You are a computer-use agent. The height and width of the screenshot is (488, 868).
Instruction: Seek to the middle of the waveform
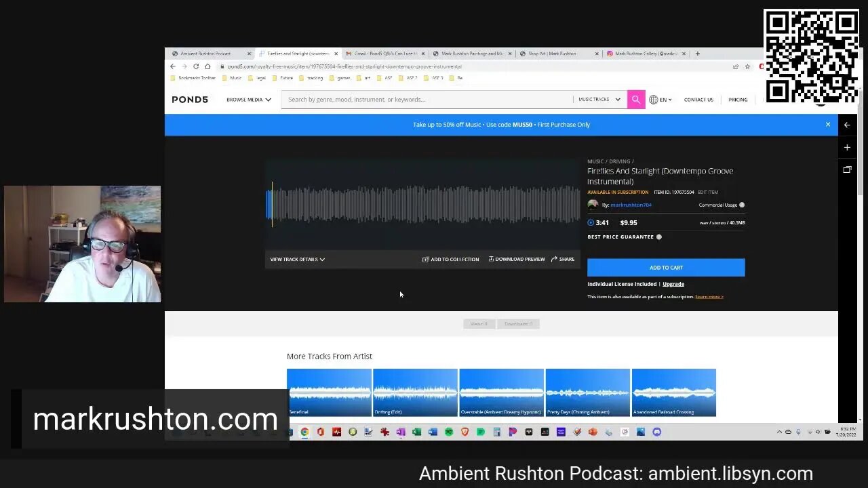coord(423,205)
